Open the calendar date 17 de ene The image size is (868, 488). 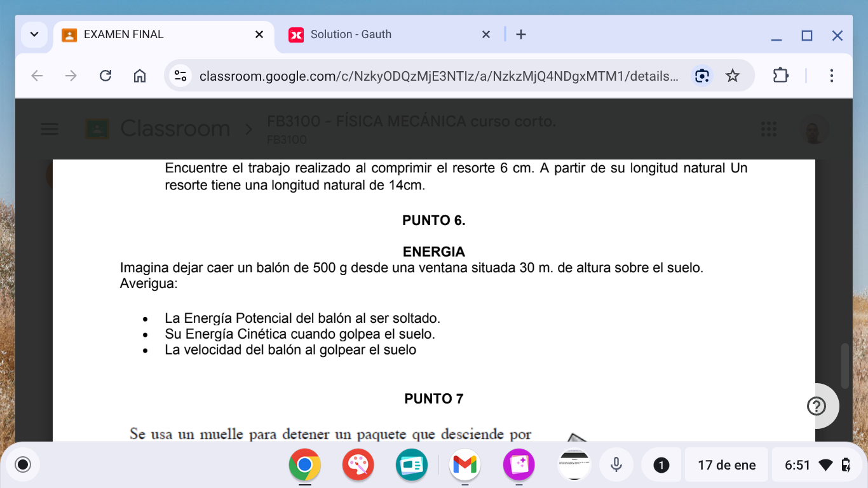tap(726, 465)
